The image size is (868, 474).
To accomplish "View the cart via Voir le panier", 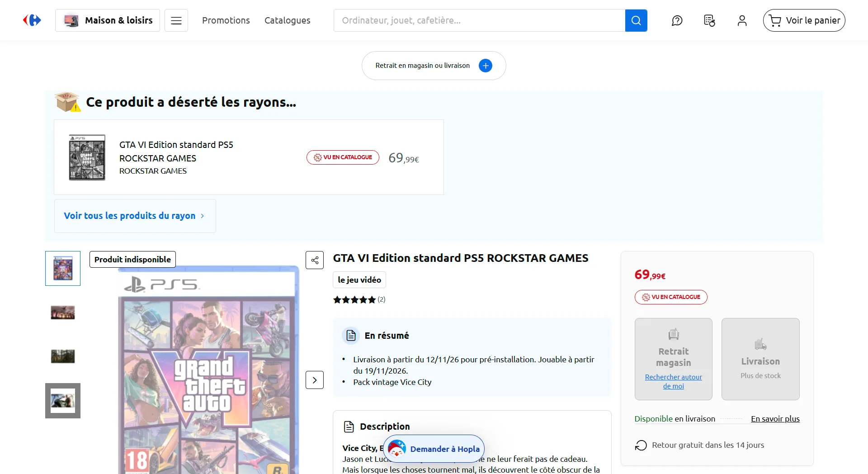I will tap(804, 20).
